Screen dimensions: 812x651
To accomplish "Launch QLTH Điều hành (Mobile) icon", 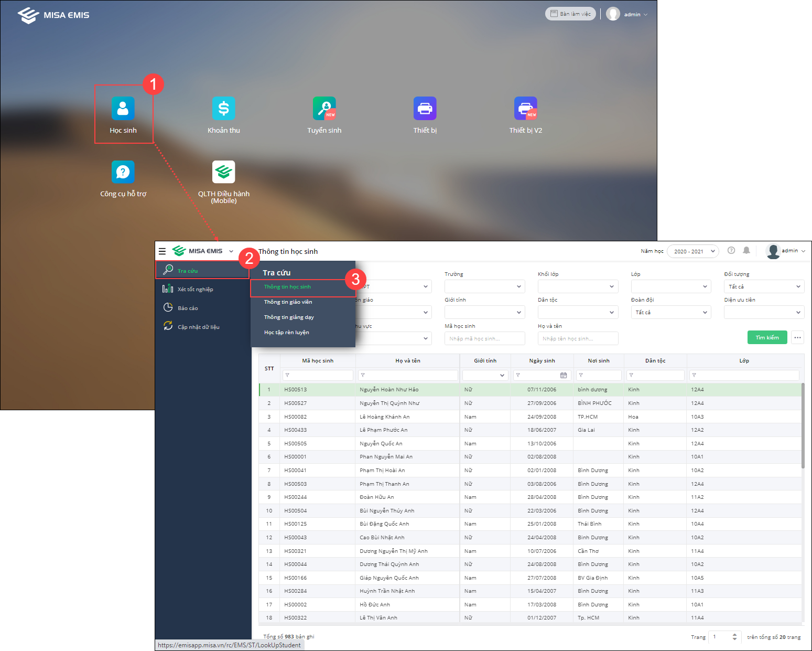I will 224,172.
